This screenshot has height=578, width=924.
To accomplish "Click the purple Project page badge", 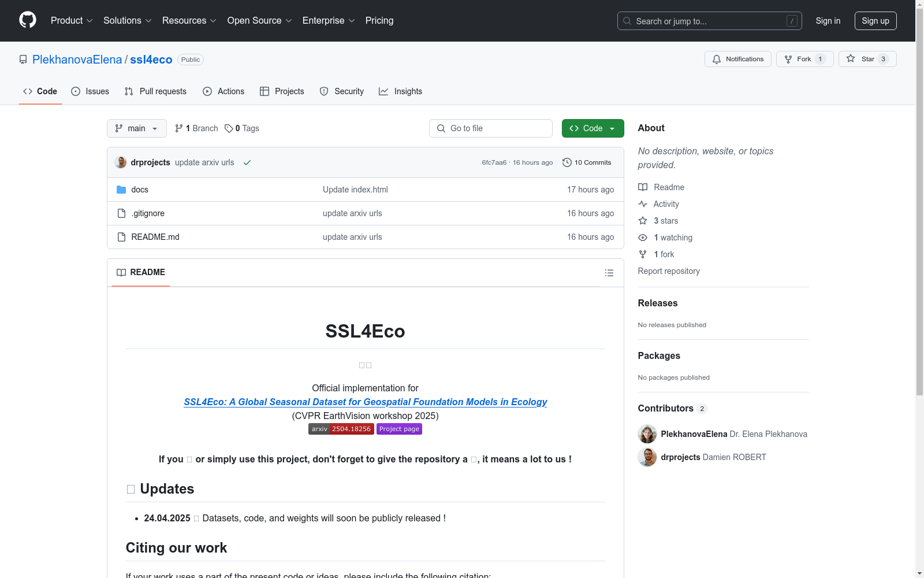I will point(400,429).
